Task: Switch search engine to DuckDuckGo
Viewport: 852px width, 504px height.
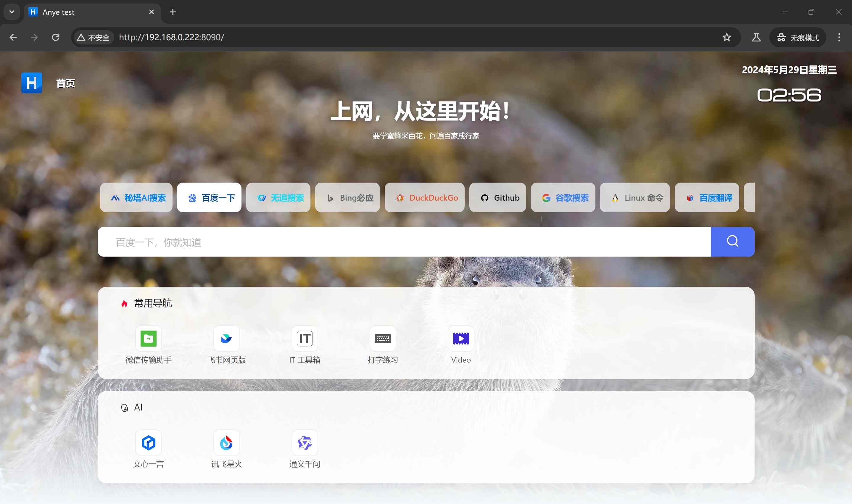Action: 424,198
